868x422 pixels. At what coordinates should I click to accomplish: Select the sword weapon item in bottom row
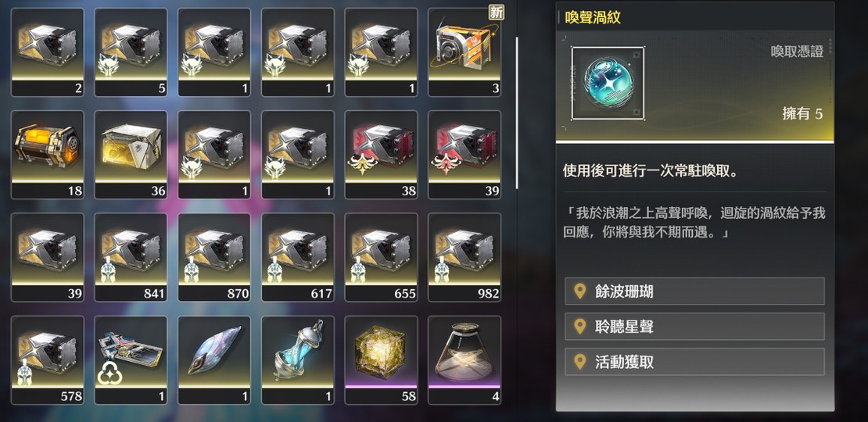(x=131, y=360)
